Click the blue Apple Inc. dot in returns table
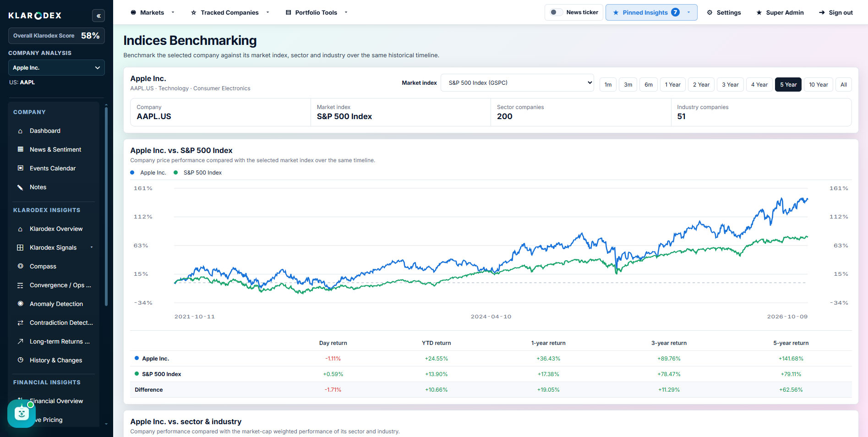 [136, 358]
